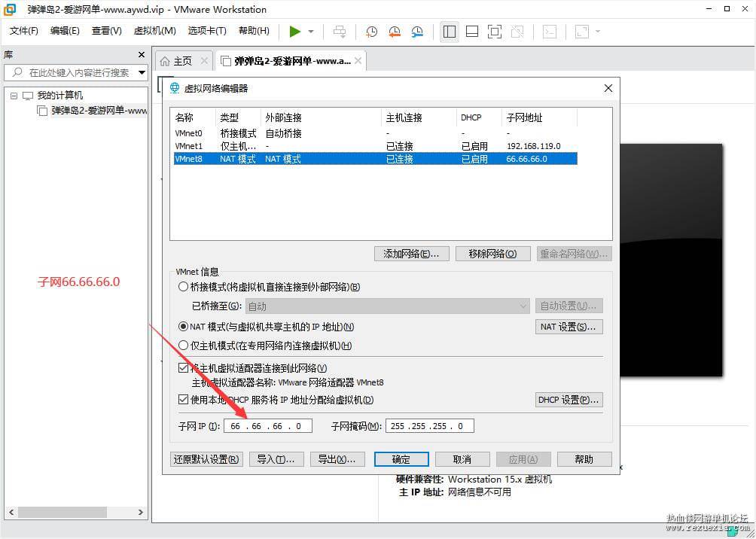Click the VMware Workstation title bar logo
Image resolution: width=756 pixels, height=539 pixels.
10,9
